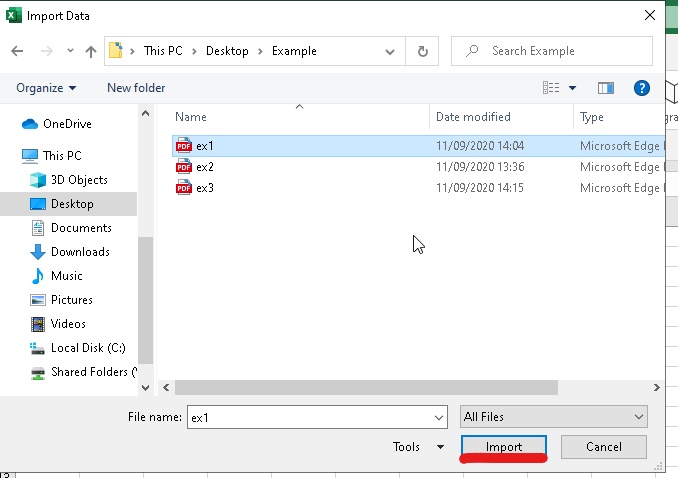Expand the address bar history dropdown
Viewport: 678px width, 478px height.
click(390, 52)
